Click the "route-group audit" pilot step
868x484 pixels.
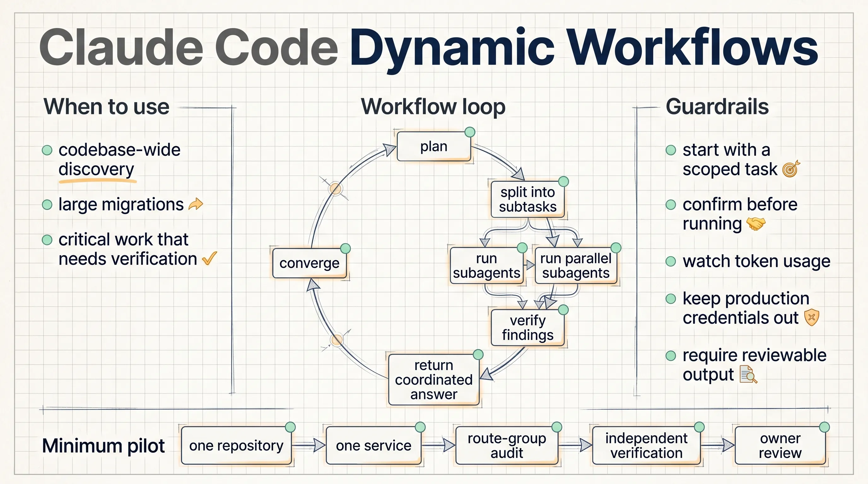[507, 446]
